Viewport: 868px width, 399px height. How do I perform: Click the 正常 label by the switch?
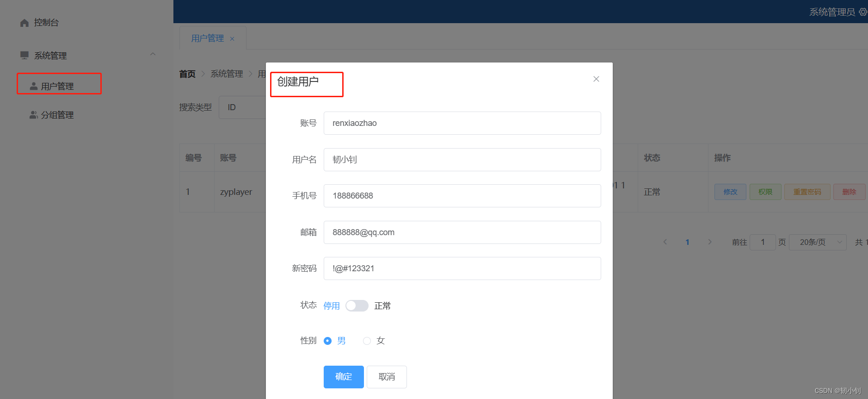click(382, 306)
